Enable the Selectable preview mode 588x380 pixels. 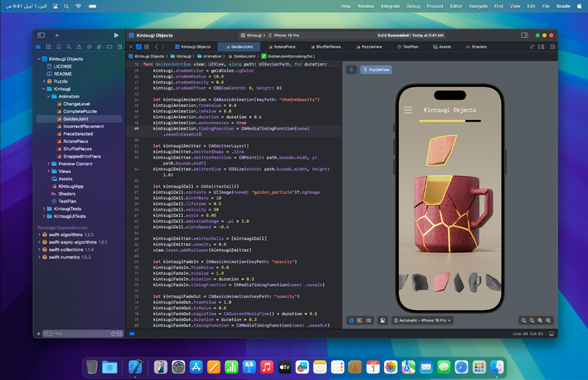coord(359,320)
